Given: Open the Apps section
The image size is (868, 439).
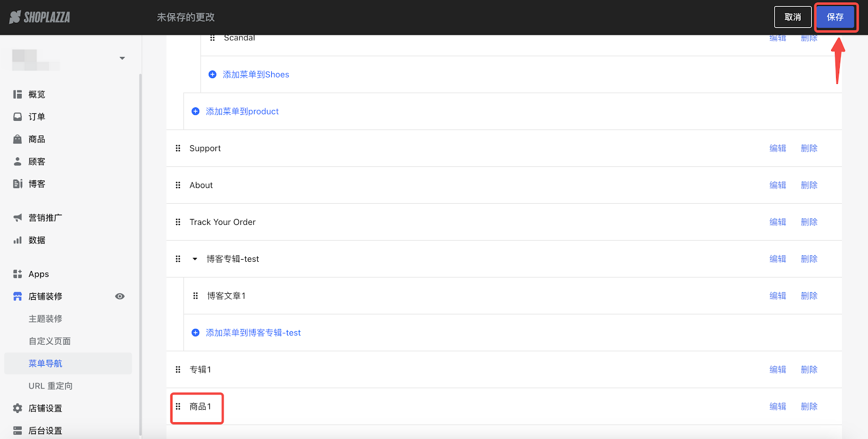Looking at the screenshot, I should (x=39, y=274).
